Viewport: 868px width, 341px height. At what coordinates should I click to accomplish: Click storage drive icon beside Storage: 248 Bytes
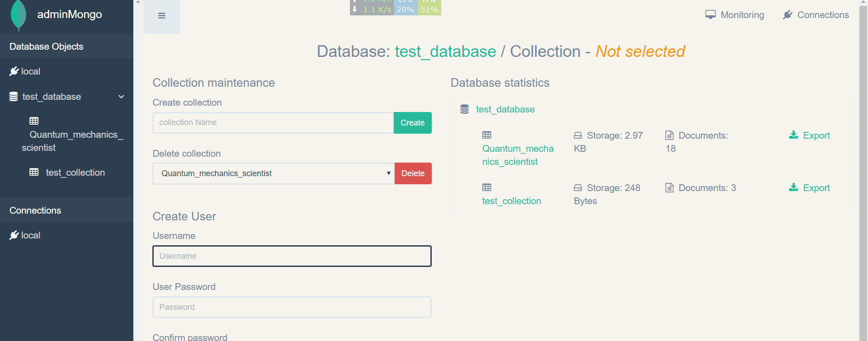tap(578, 188)
